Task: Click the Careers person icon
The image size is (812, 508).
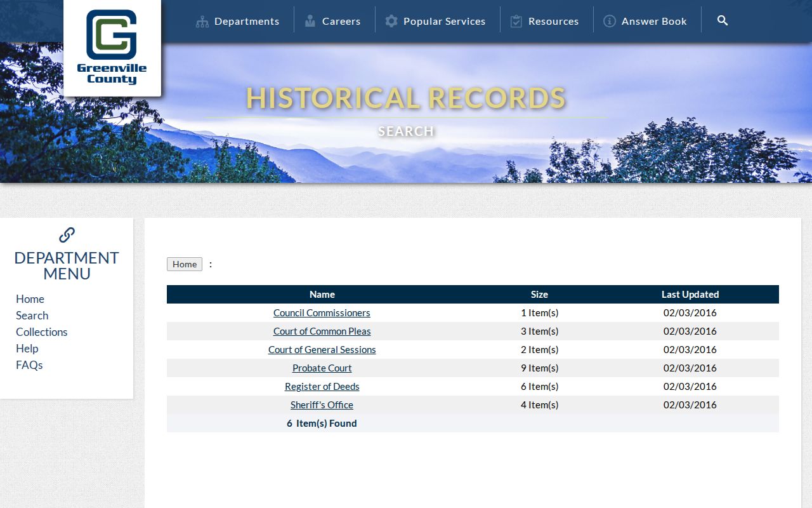Action: click(x=310, y=21)
